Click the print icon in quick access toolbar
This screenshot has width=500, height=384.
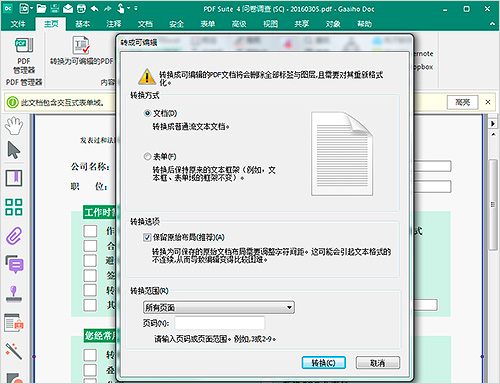[x=81, y=8]
